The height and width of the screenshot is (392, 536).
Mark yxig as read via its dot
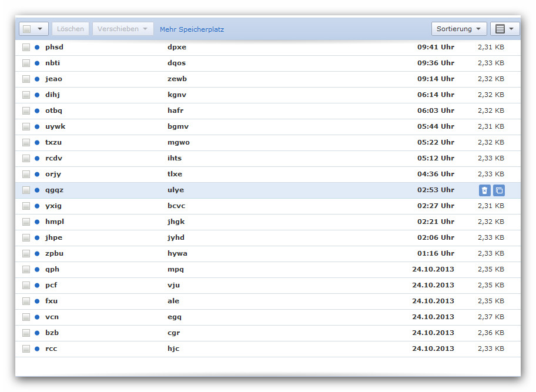[37, 206]
